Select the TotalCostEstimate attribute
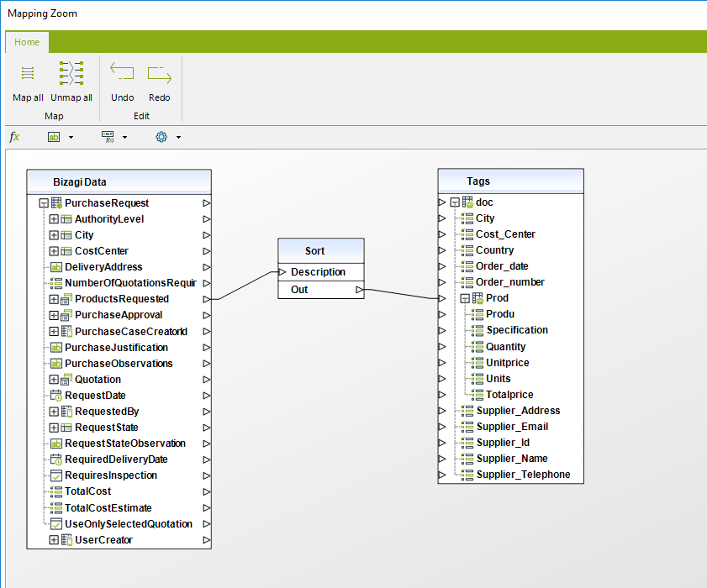This screenshot has width=707, height=588. [x=108, y=508]
